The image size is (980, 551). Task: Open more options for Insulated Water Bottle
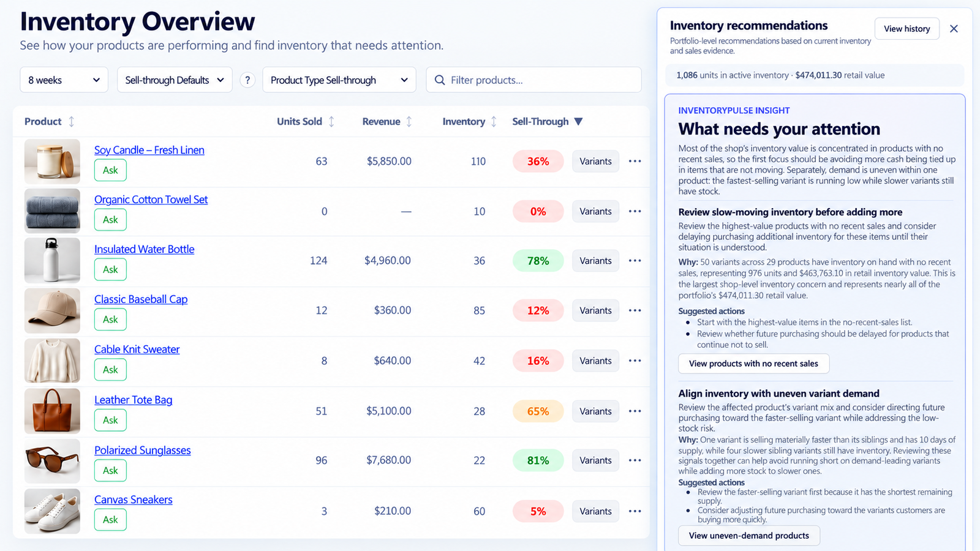coord(635,261)
